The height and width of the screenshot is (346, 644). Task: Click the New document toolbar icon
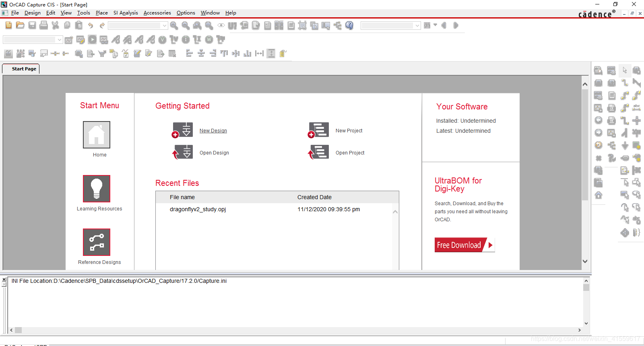pos(8,25)
